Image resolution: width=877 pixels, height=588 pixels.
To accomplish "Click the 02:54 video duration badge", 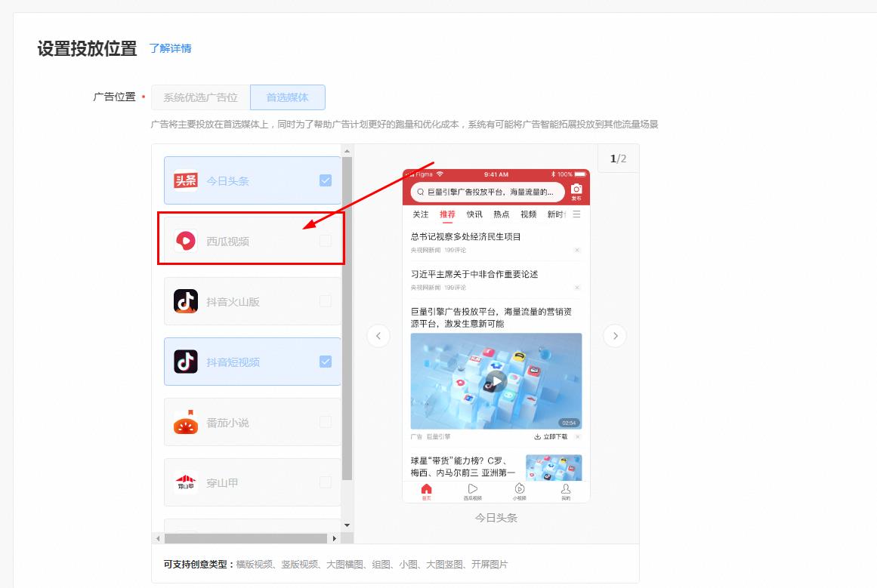I will click(x=569, y=423).
